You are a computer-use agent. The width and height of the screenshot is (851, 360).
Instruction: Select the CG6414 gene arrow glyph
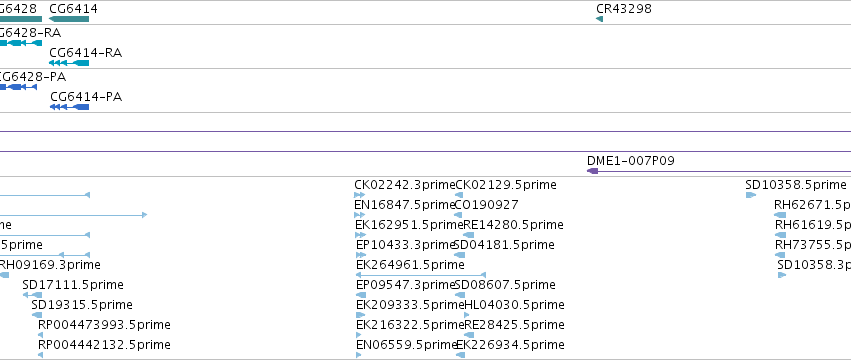(x=69, y=20)
